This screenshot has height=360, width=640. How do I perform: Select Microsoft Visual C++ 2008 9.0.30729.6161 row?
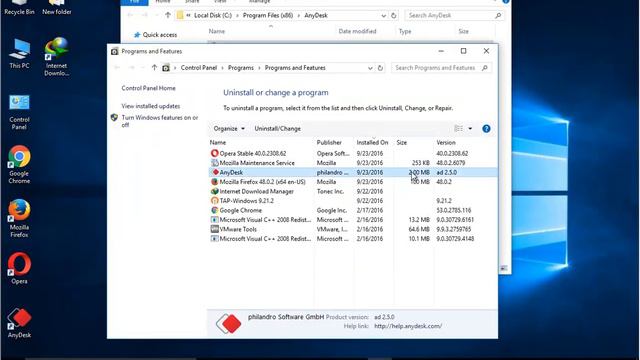point(353,220)
